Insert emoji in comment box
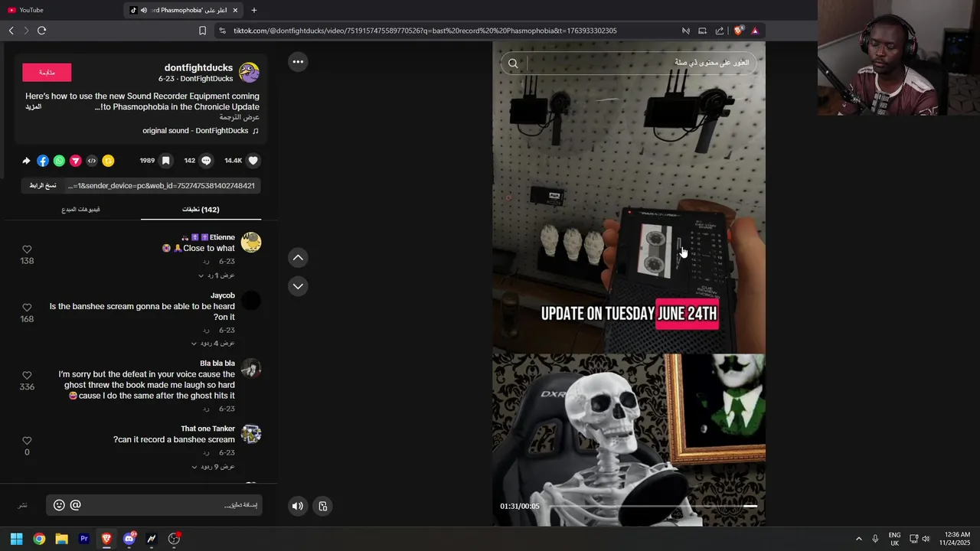The image size is (980, 551). [59, 505]
